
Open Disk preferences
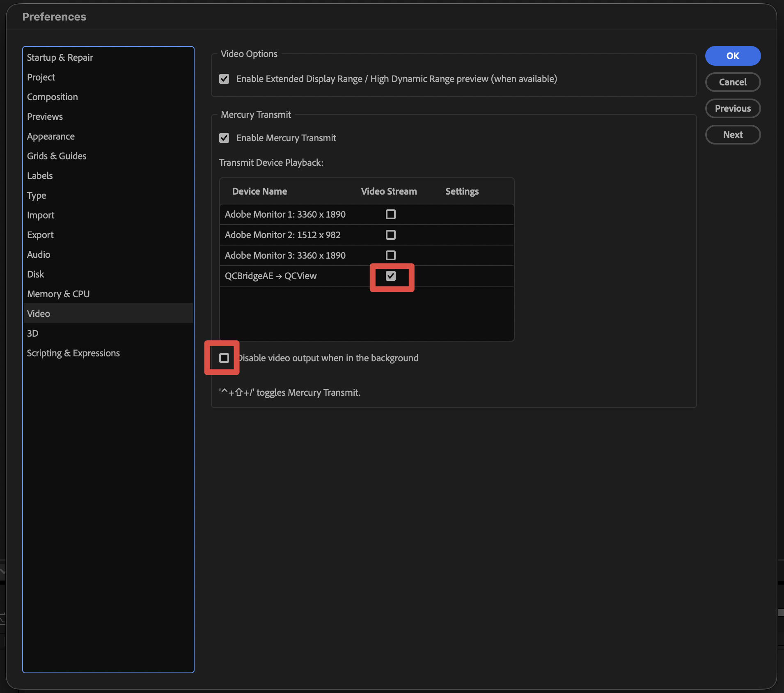point(108,274)
